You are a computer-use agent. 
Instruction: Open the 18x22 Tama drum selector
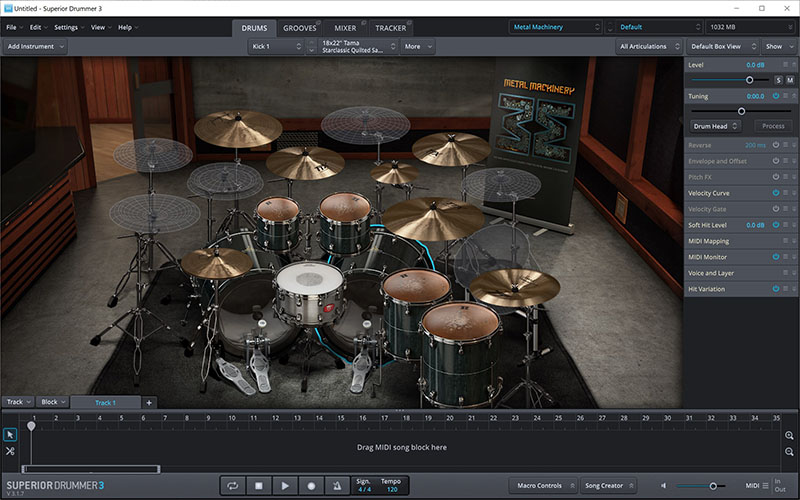point(359,46)
